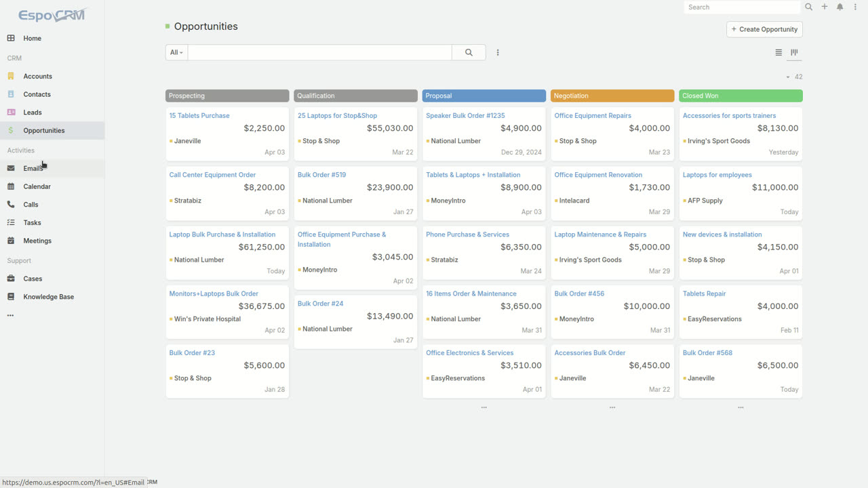This screenshot has width=868, height=488.
Task: Switch to list view mode
Action: pyautogui.click(x=778, y=52)
